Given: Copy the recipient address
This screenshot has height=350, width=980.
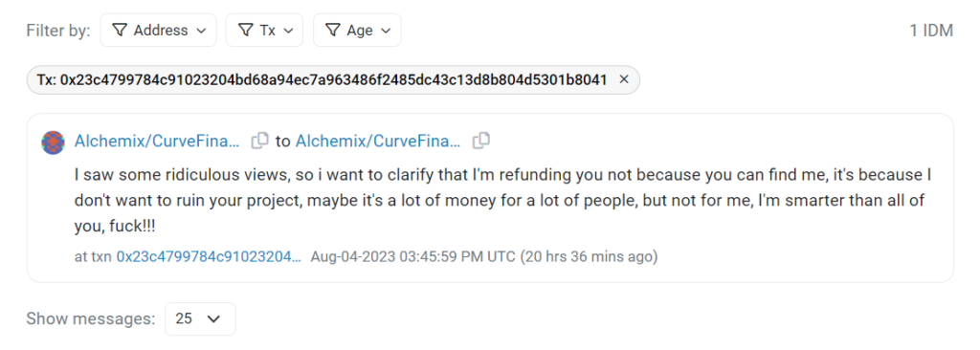Looking at the screenshot, I should pyautogui.click(x=481, y=141).
